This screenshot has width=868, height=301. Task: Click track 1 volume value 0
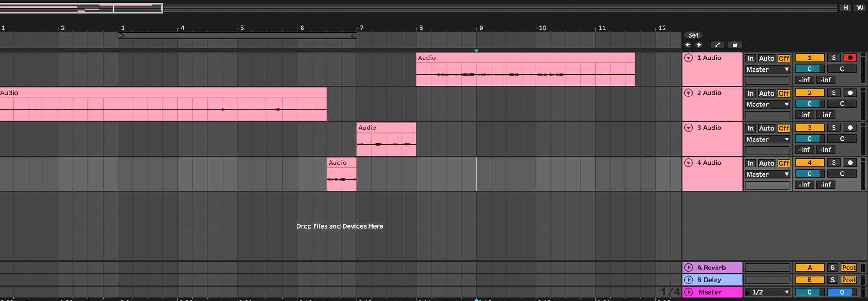pos(810,69)
